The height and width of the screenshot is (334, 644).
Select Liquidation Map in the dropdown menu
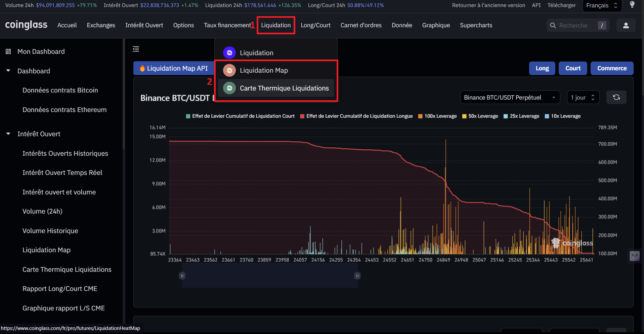pos(276,70)
